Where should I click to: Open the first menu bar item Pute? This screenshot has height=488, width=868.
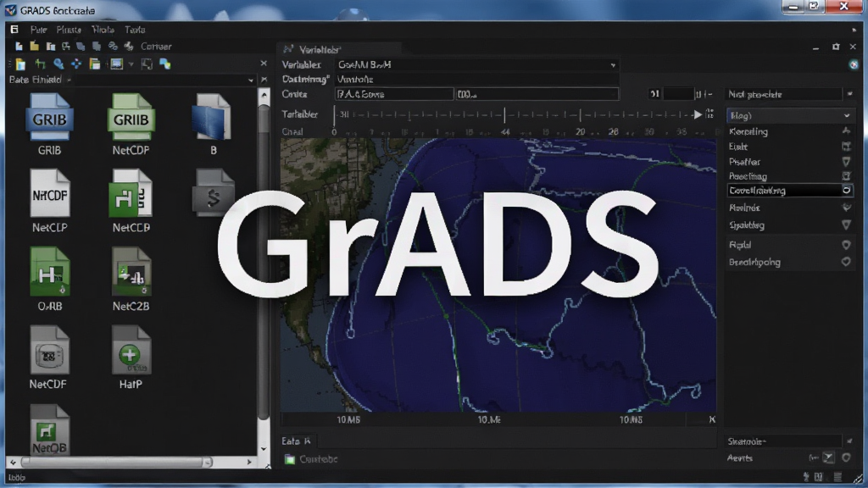(x=39, y=30)
